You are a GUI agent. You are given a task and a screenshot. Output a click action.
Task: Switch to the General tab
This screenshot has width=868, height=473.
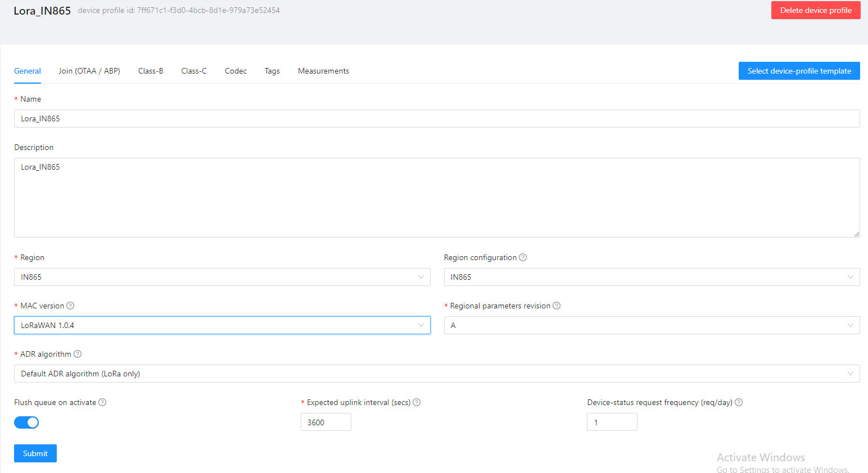tap(28, 71)
